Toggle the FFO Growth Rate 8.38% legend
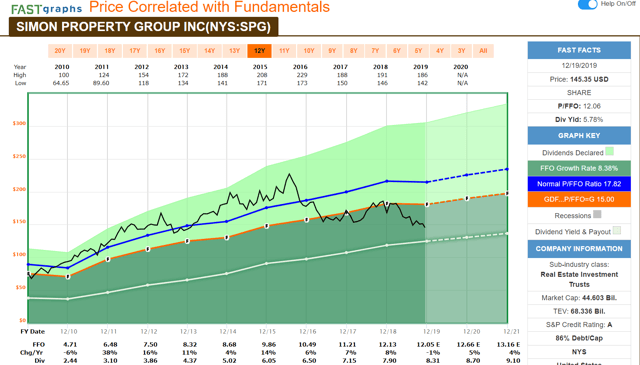Viewport: 640px width, 365px height. point(579,168)
